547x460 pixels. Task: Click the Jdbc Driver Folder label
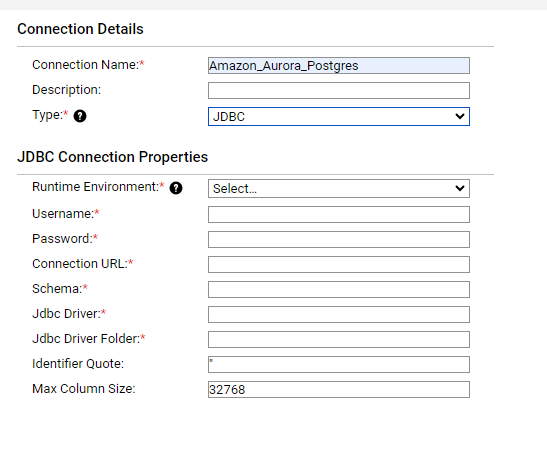click(x=89, y=339)
